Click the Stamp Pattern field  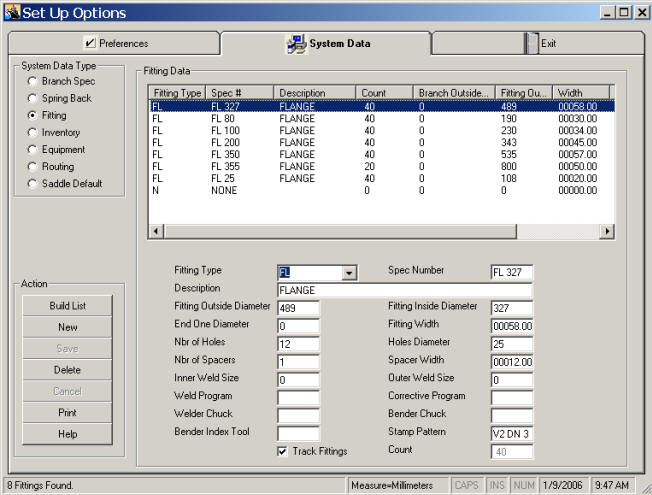coord(512,434)
